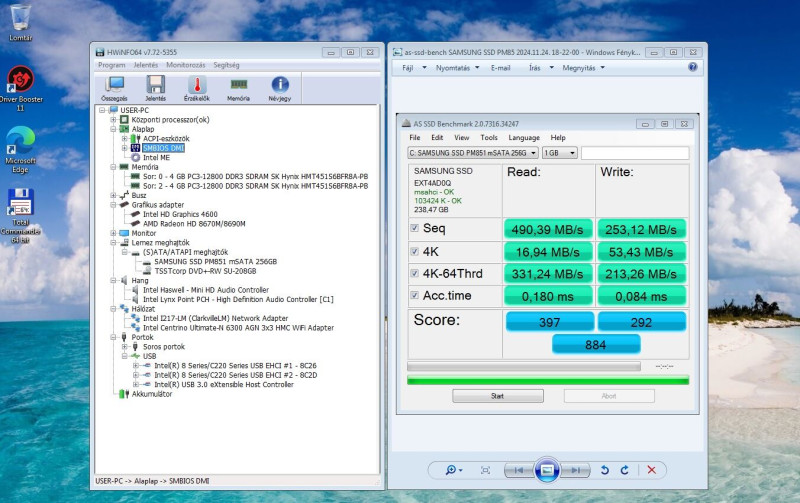The width and height of the screenshot is (800, 503).
Task: Uncheck the Seq benchmark checkbox
Action: (x=415, y=228)
